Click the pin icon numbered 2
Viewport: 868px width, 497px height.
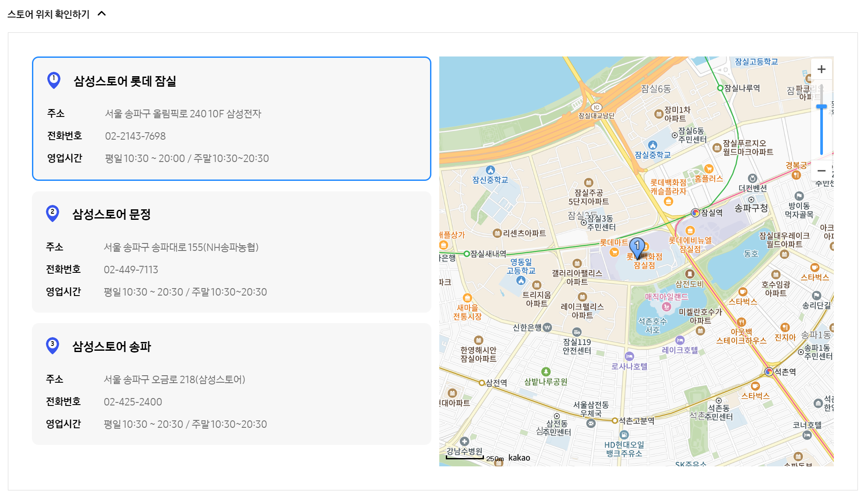tap(53, 213)
